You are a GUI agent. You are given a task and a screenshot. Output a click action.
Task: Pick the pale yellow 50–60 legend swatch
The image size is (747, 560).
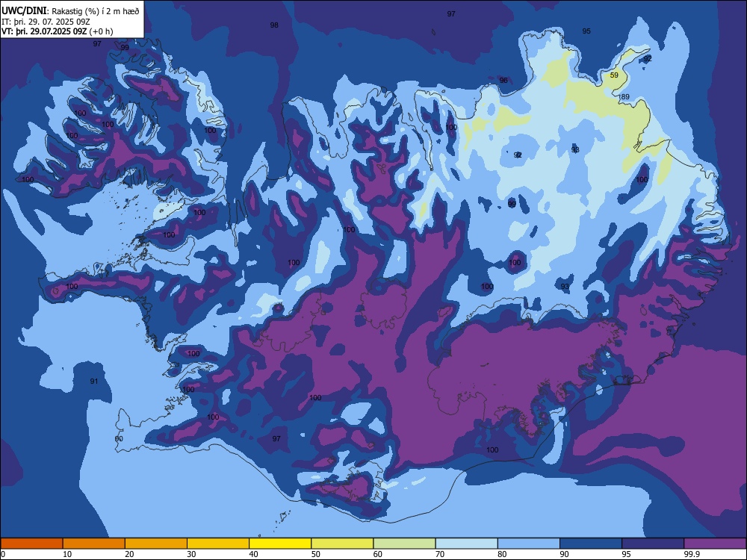[x=343, y=544]
